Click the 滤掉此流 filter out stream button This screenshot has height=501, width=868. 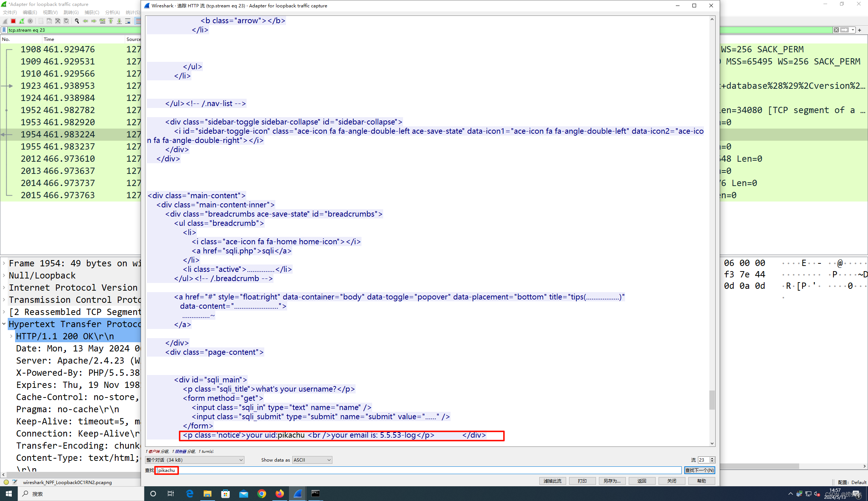coord(553,481)
